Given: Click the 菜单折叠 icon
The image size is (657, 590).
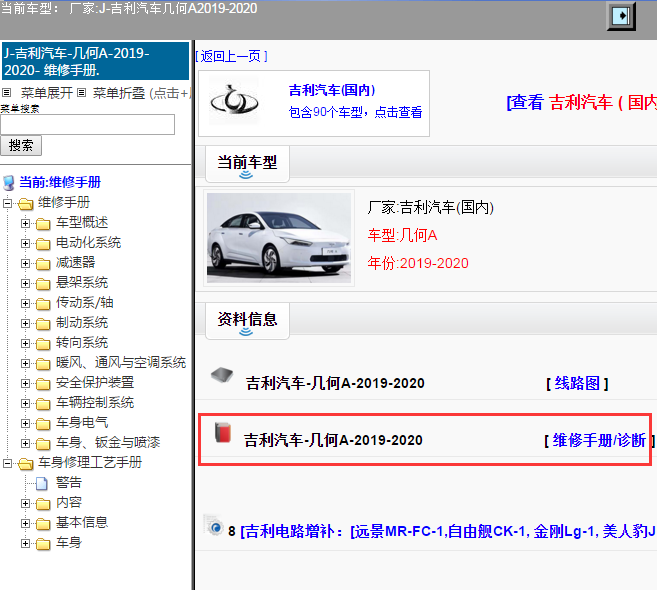Looking at the screenshot, I should pyautogui.click(x=82, y=92).
